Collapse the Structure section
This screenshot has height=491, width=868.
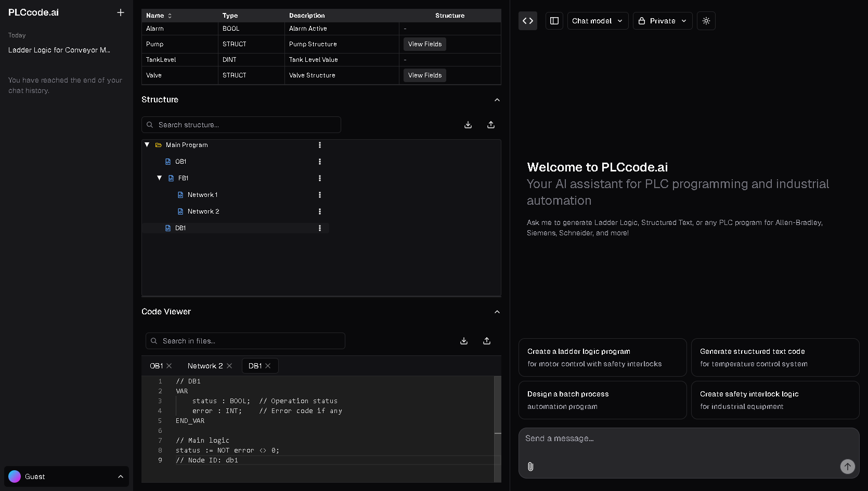[x=497, y=100]
